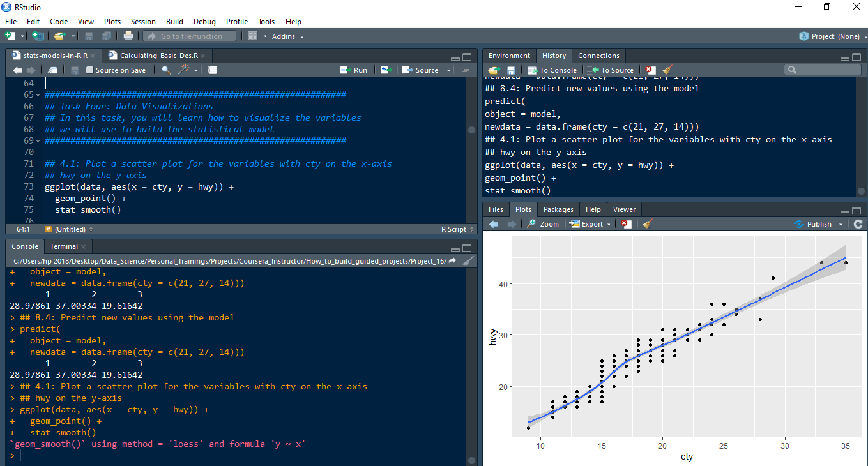
Task: Click the Run button in source editor
Action: pyautogui.click(x=354, y=70)
